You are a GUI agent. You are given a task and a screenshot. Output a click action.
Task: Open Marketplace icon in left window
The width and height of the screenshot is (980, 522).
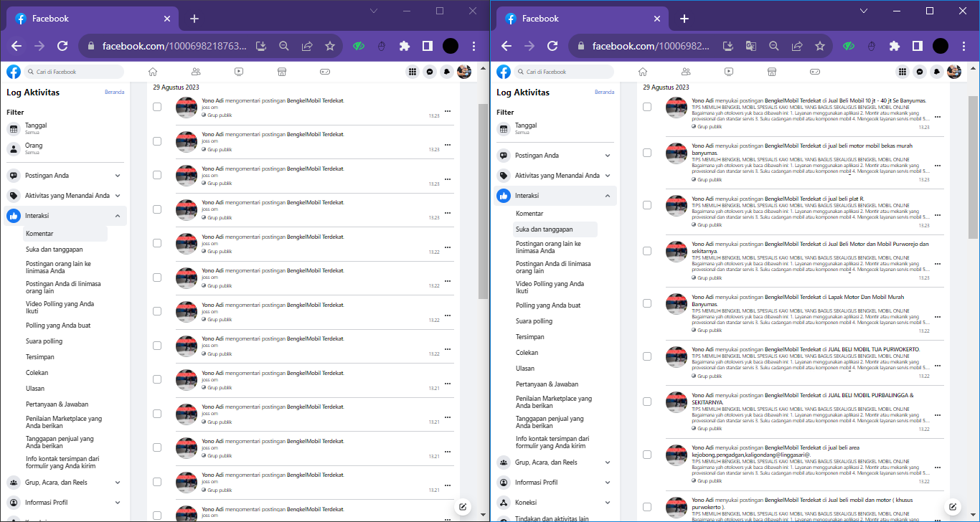(282, 72)
